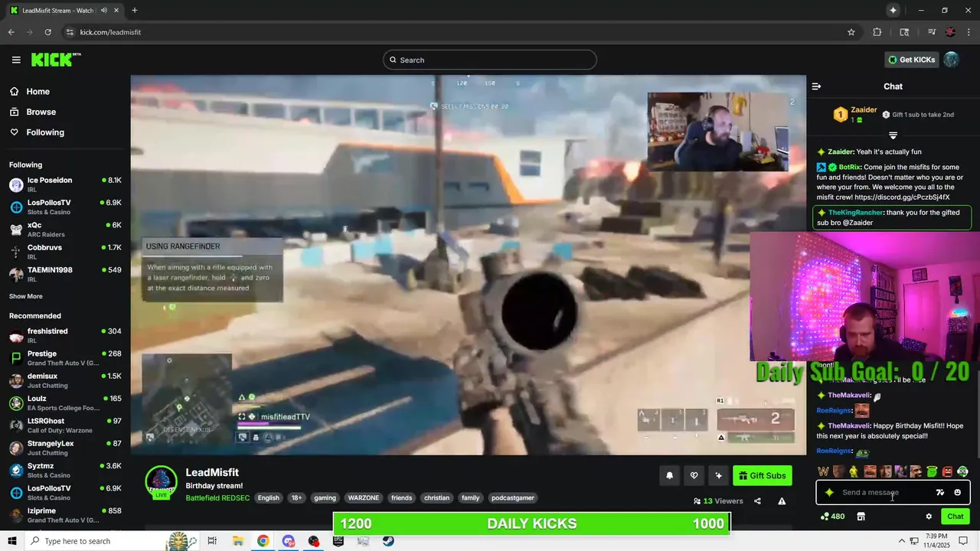Viewport: 980px width, 551px height.
Task: Select the christian tag
Action: pyautogui.click(x=436, y=498)
